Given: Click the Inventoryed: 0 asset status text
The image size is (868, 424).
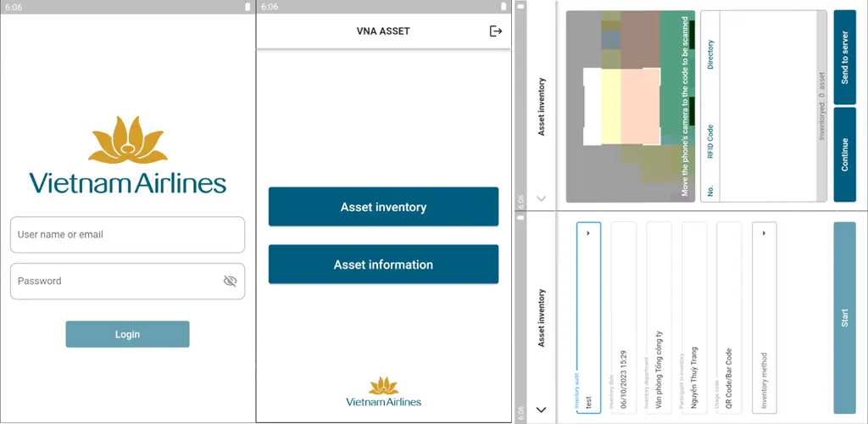Looking at the screenshot, I should 822,106.
